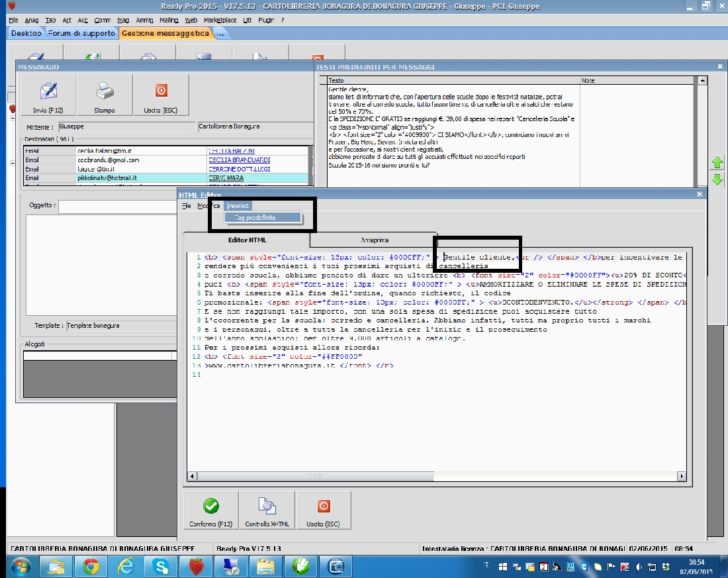Image resolution: width=728 pixels, height=578 pixels.
Task: Click the CECILIA BRANDUARDI recipient link
Action: 239,160
